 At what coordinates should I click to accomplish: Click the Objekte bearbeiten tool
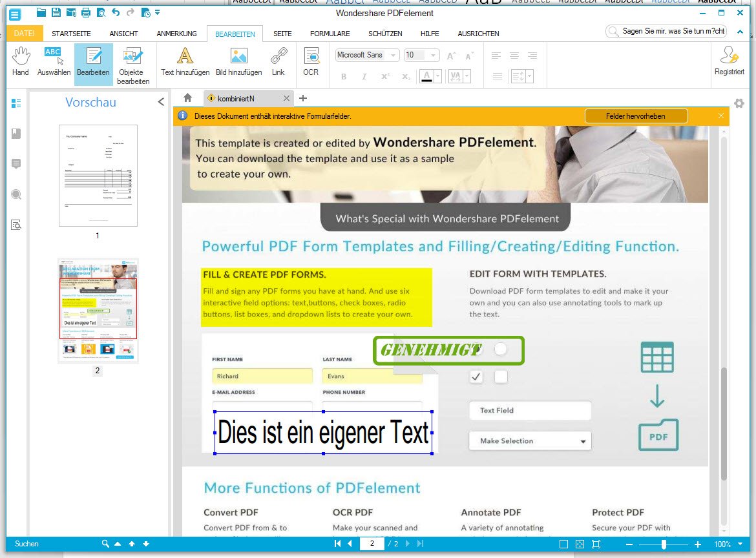[x=132, y=65]
